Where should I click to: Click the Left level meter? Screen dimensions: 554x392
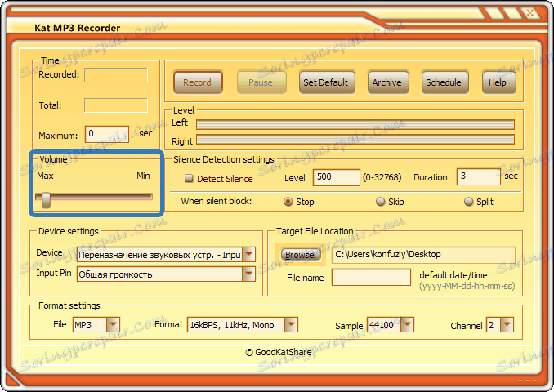pos(355,124)
